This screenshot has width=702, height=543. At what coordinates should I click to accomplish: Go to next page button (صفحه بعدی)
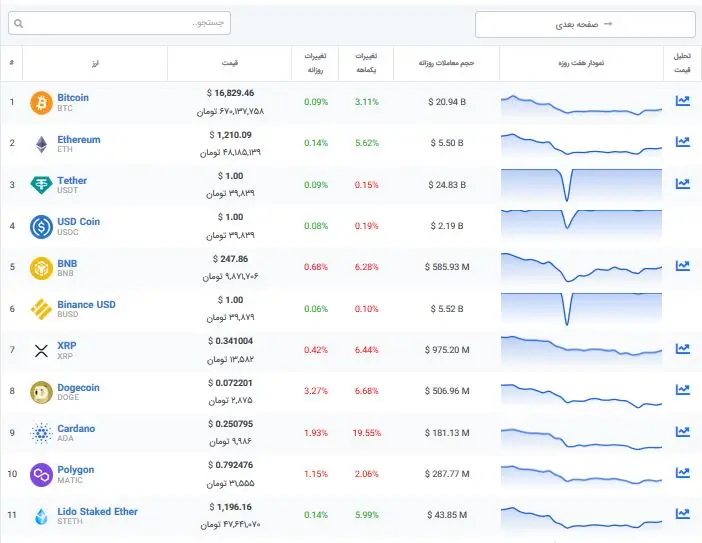pos(584,24)
